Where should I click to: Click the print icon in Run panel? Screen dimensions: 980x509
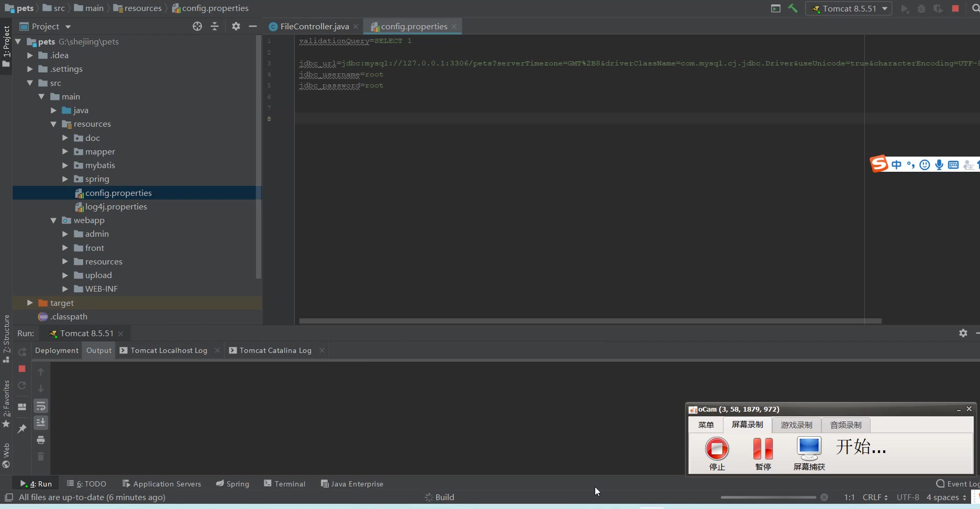click(41, 440)
